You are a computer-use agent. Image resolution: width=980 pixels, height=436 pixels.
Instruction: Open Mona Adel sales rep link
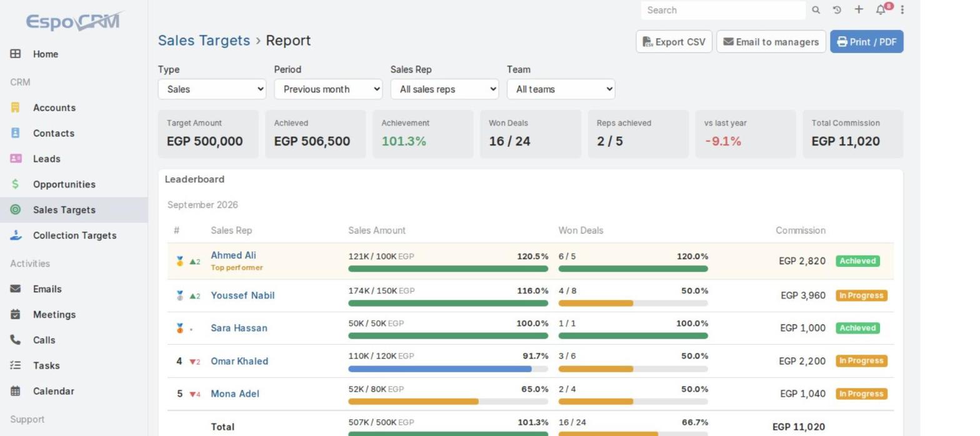coord(235,394)
